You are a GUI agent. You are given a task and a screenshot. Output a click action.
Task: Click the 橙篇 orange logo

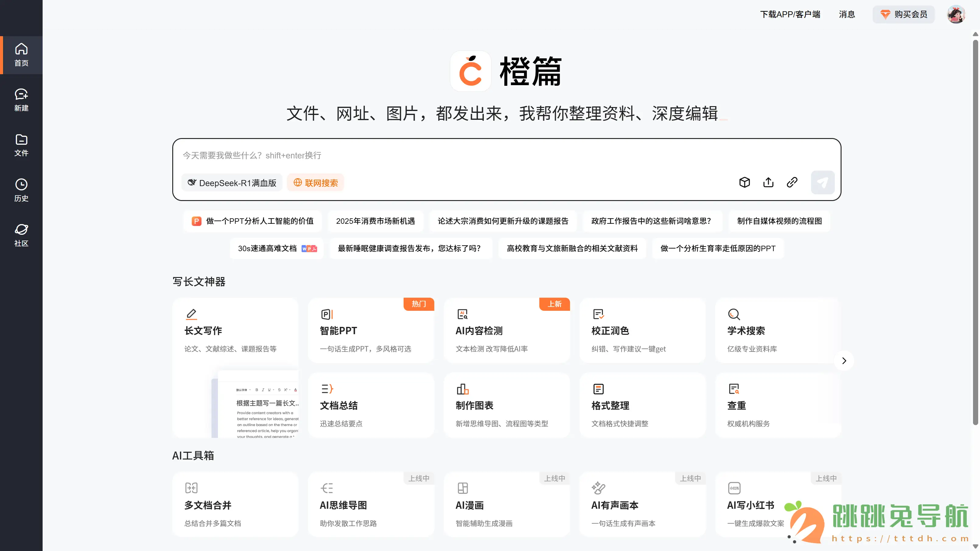471,71
